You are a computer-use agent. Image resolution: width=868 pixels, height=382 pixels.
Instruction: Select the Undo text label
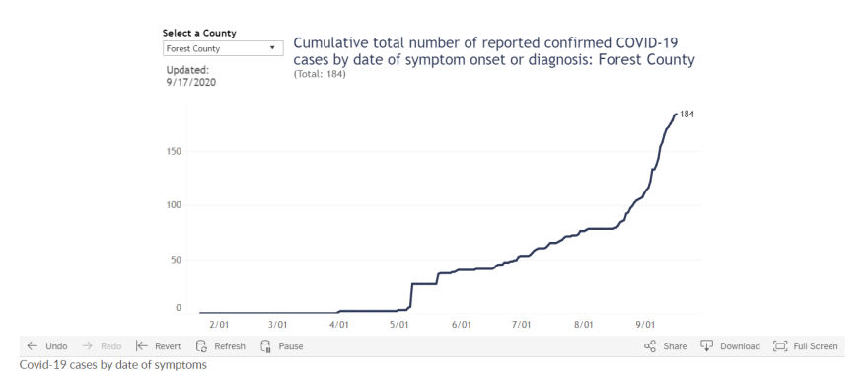(56, 346)
